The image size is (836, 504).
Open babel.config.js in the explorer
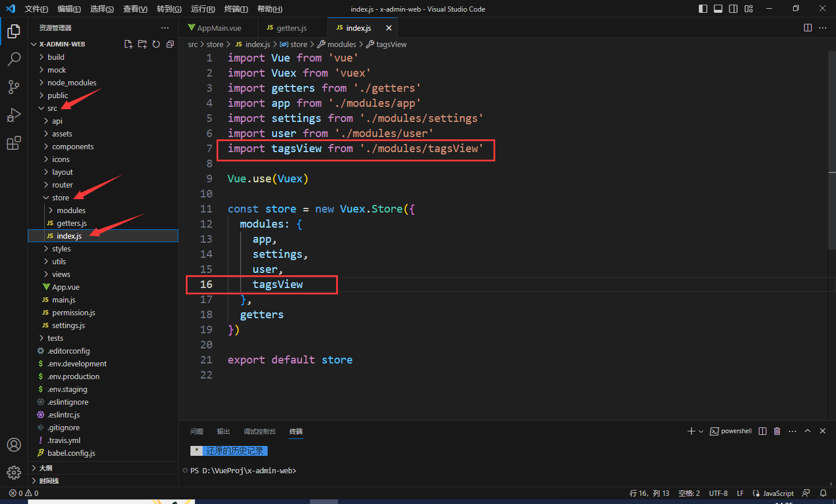[x=103, y=453]
